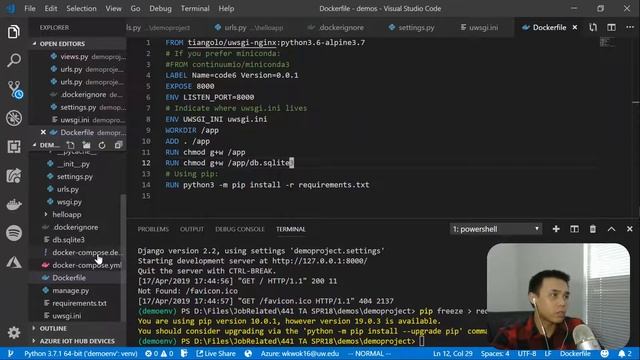Open the Search view in activity bar

13,60
